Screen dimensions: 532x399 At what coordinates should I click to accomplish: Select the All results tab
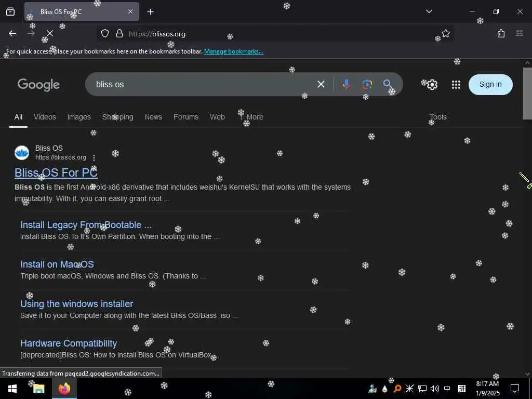18,117
